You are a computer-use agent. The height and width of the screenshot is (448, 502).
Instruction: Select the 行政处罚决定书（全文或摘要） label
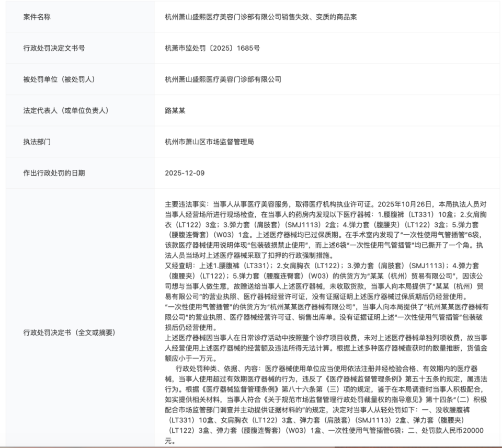70,333
